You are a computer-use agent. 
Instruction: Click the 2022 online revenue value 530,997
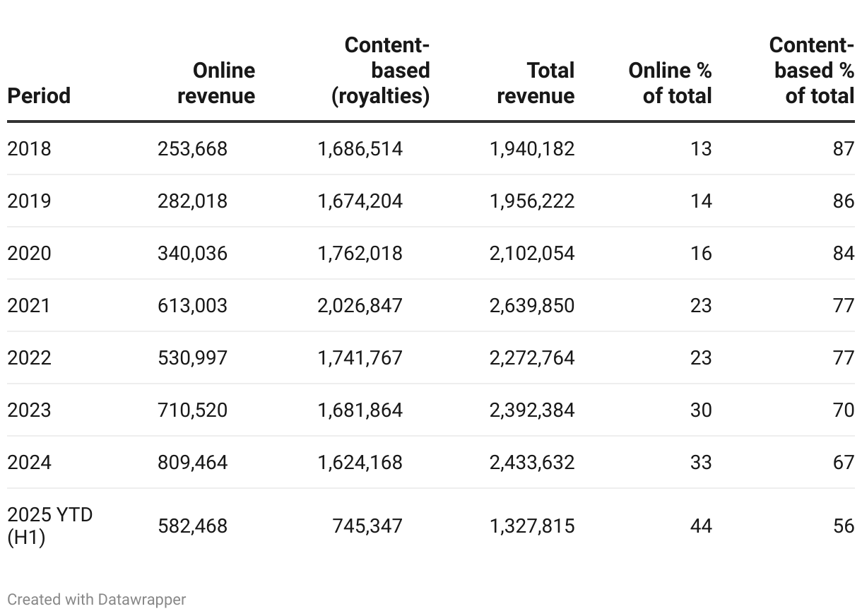tap(192, 358)
